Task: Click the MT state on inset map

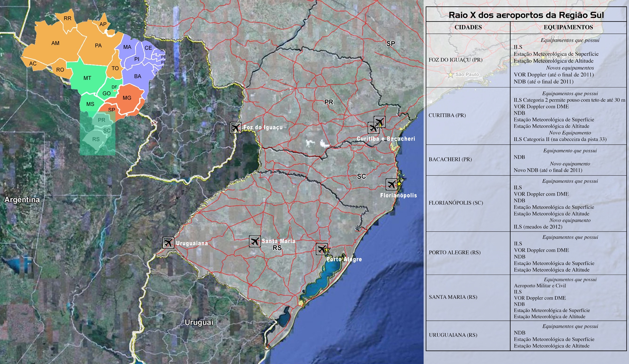Action: click(87, 78)
